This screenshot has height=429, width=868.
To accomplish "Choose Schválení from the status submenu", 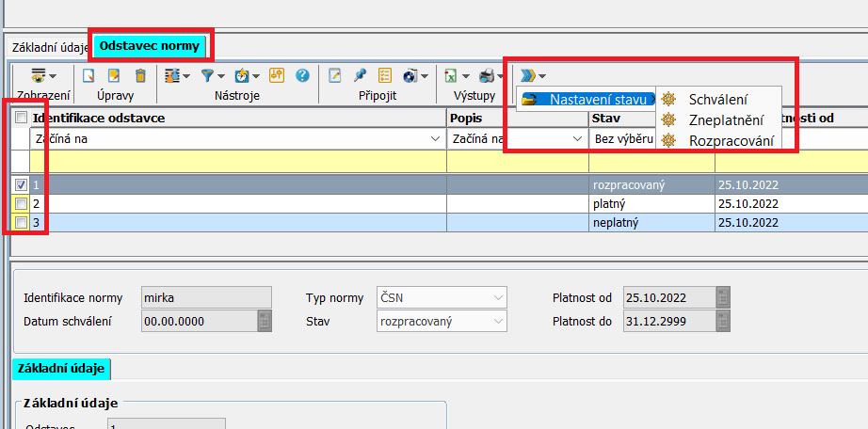I will coord(718,99).
